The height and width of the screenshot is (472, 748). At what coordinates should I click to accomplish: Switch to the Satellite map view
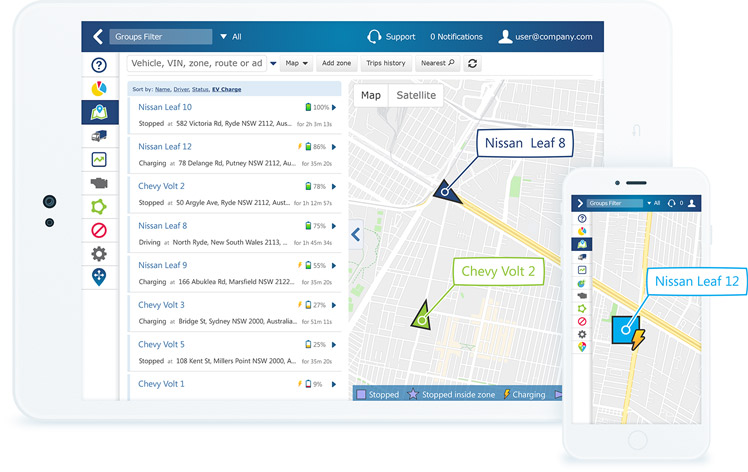(416, 95)
